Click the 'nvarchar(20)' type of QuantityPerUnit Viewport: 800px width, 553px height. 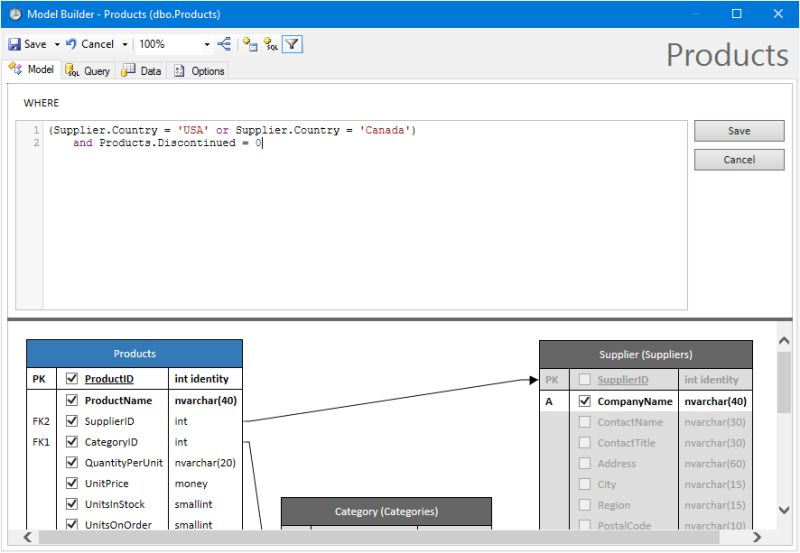tap(205, 463)
